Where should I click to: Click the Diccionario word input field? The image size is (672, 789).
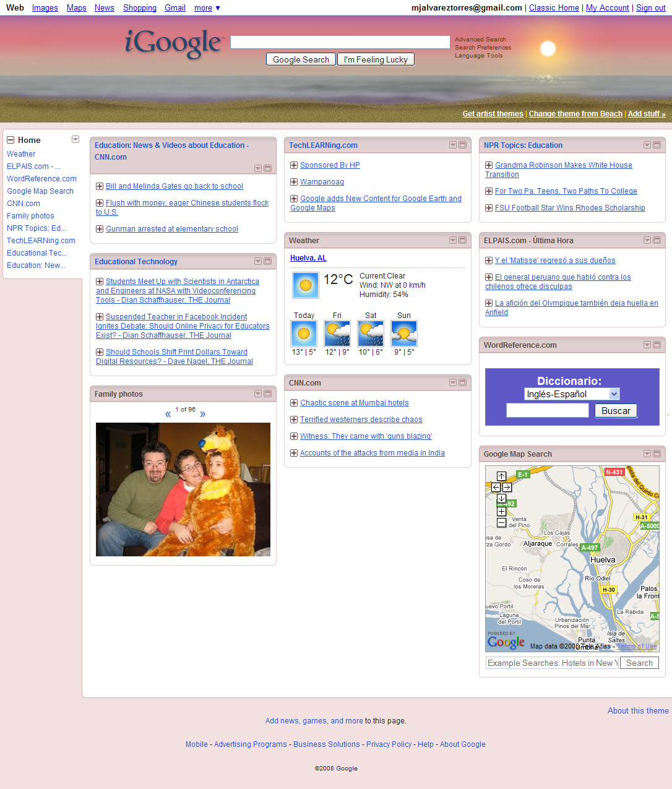coord(548,410)
